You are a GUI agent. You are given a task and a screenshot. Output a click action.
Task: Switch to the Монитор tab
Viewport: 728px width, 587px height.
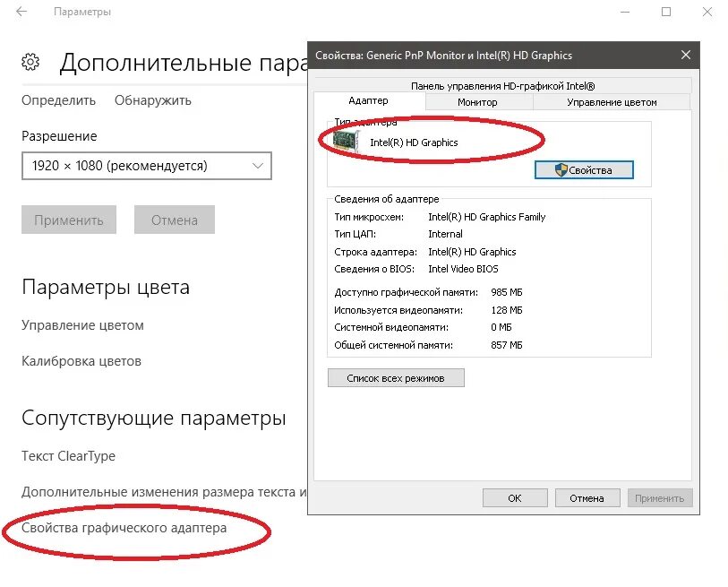[x=478, y=102]
